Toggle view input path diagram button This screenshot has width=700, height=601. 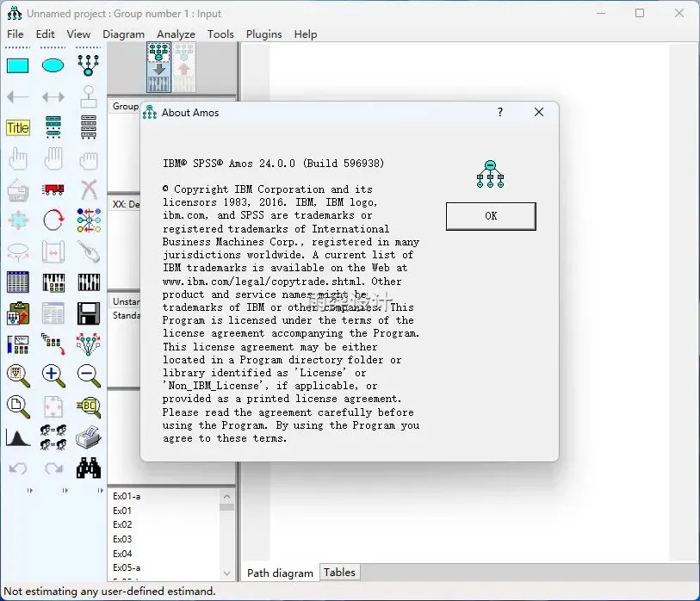[159, 67]
